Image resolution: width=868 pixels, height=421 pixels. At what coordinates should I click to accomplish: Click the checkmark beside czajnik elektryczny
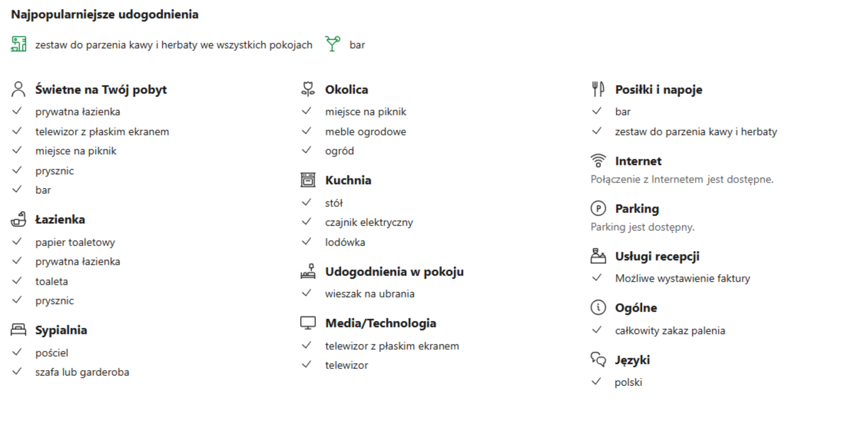[306, 222]
